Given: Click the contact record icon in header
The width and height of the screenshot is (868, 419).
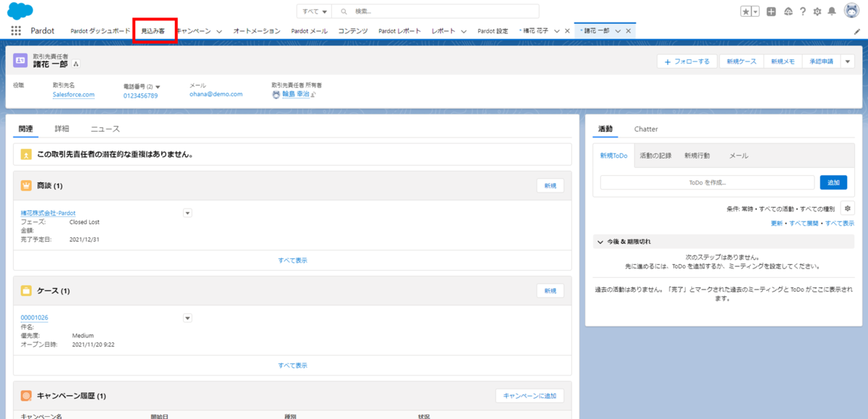Looking at the screenshot, I should coord(20,61).
